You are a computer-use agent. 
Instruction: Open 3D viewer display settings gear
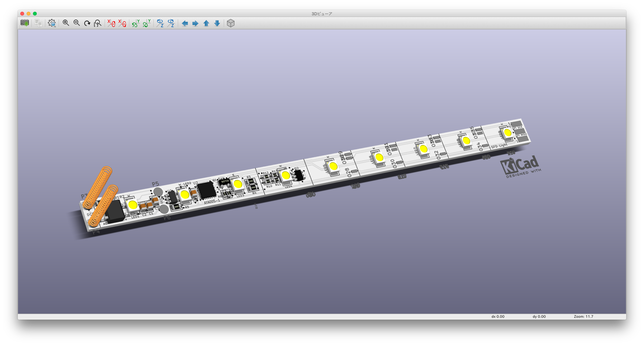coord(52,23)
